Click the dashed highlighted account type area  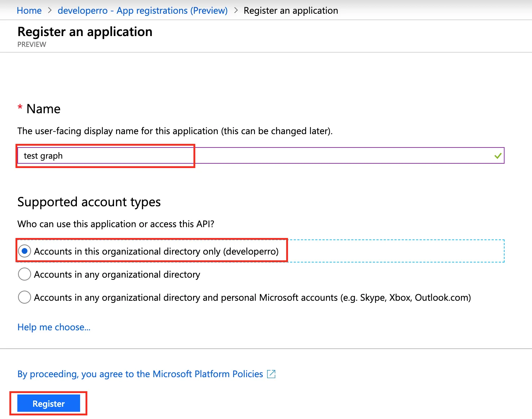coord(397,251)
